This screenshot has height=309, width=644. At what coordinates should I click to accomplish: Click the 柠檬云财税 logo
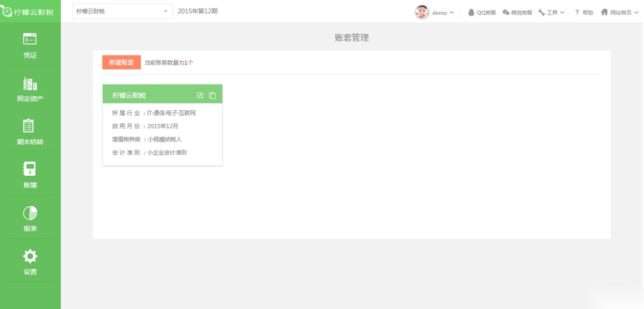(x=28, y=12)
